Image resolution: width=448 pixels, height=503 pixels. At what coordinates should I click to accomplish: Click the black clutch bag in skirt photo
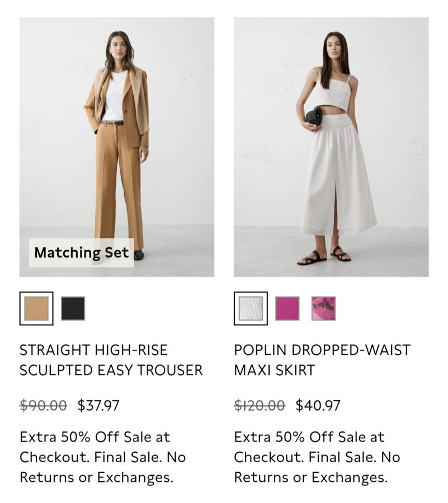(313, 117)
